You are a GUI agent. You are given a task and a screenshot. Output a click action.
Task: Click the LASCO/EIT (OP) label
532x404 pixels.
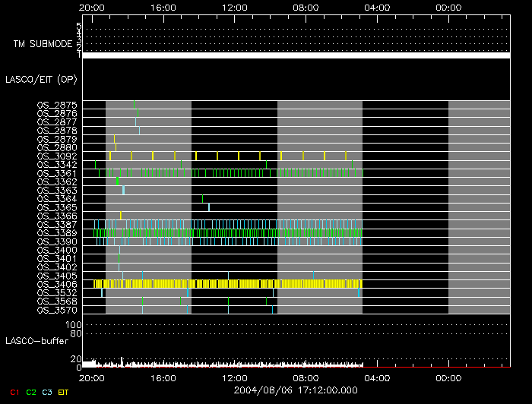41,80
